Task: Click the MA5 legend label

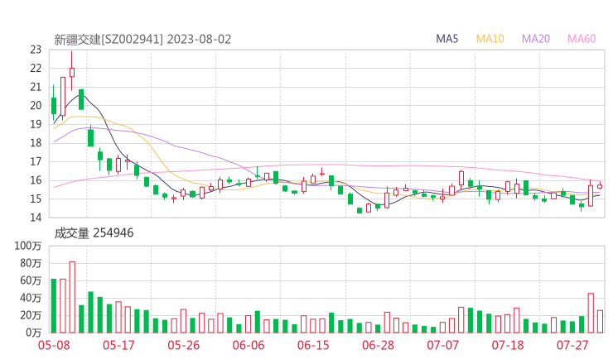Action: 446,39
